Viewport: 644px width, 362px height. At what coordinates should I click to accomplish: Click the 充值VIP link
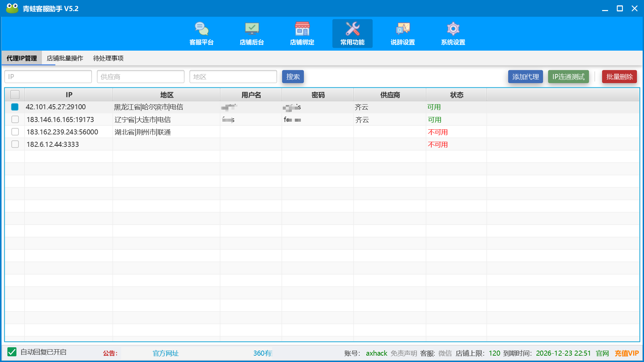[626, 353]
